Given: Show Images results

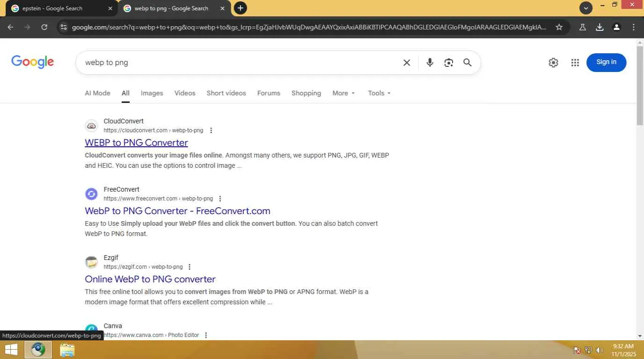Looking at the screenshot, I should [152, 93].
